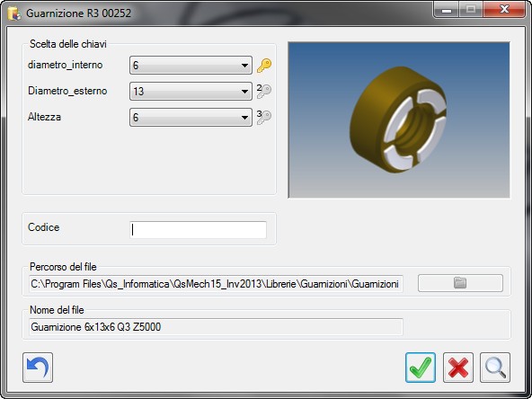Viewport: 532px width, 399px height.
Task: Open the Altezza dropdown list
Action: tap(191, 118)
